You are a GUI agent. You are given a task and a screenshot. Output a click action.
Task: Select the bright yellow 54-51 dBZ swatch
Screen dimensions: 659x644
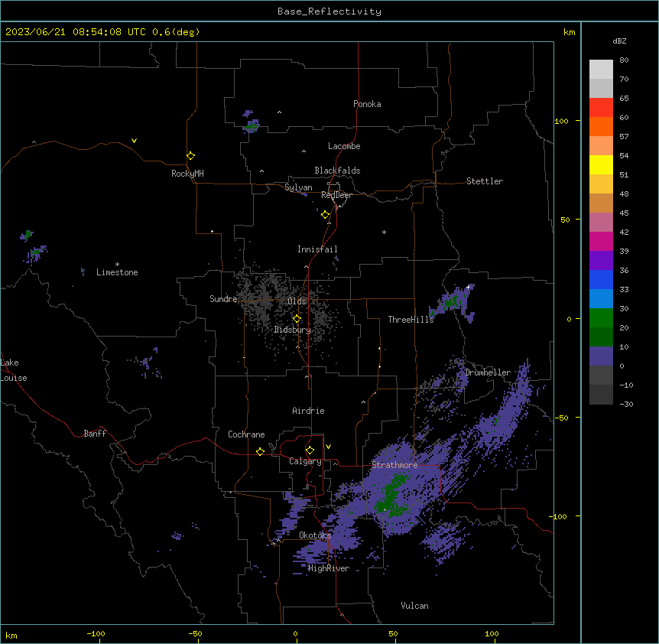point(601,164)
